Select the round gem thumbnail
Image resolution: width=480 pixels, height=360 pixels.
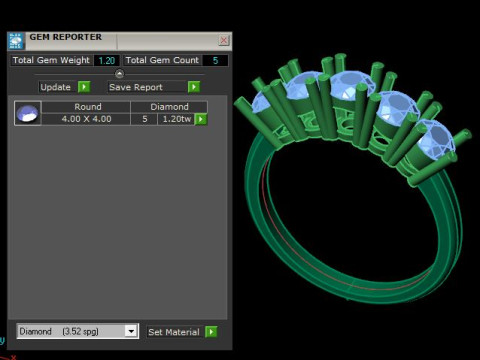click(28, 113)
